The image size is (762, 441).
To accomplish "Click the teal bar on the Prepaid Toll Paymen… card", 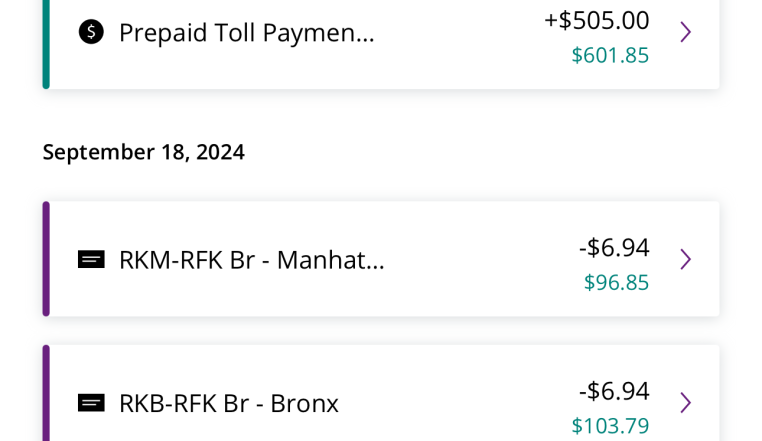I will (46, 44).
